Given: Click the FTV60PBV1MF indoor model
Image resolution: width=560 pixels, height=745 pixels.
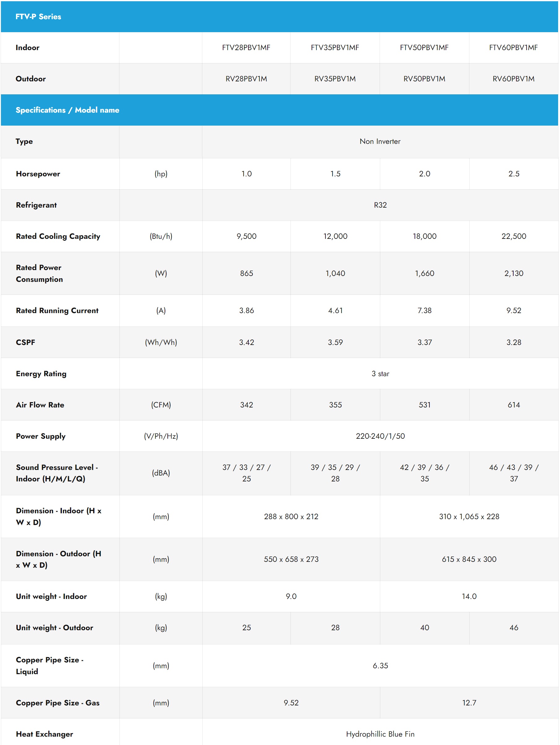Looking at the screenshot, I should (x=514, y=47).
